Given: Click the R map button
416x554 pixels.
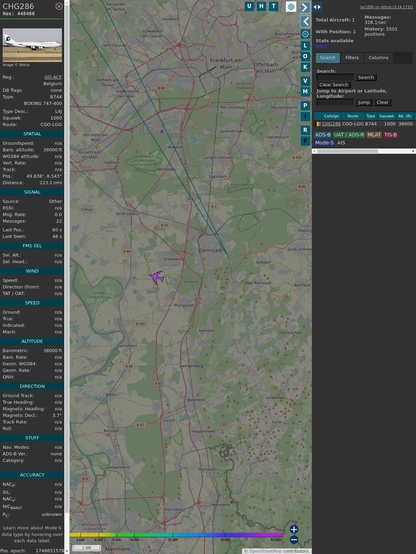Looking at the screenshot, I should 305,130.
